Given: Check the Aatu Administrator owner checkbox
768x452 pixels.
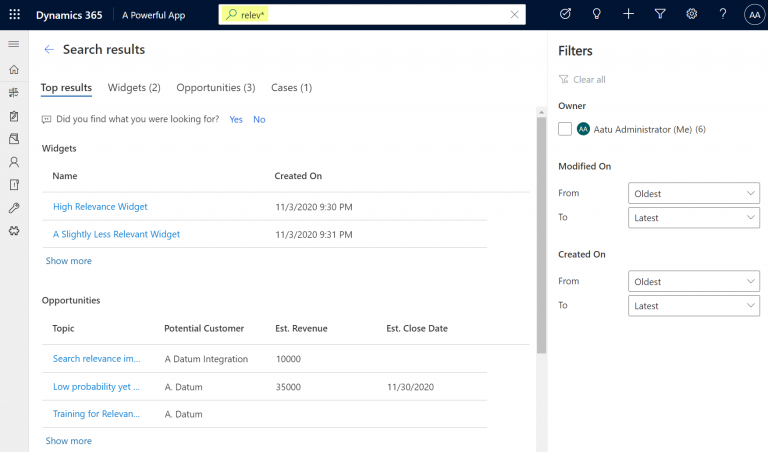Looking at the screenshot, I should click(x=565, y=129).
